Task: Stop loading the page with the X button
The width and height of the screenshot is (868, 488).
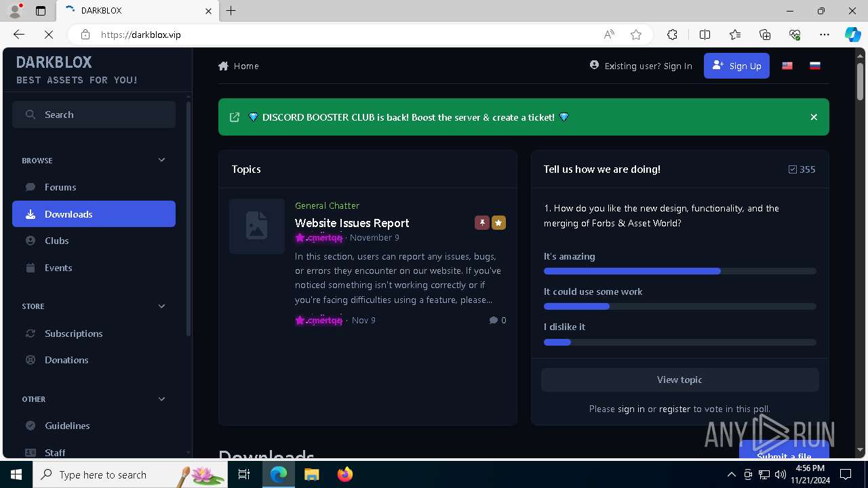Action: coord(50,35)
